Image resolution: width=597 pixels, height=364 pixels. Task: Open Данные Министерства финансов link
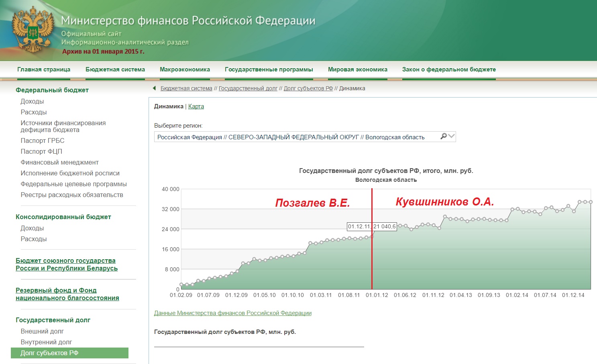click(232, 313)
